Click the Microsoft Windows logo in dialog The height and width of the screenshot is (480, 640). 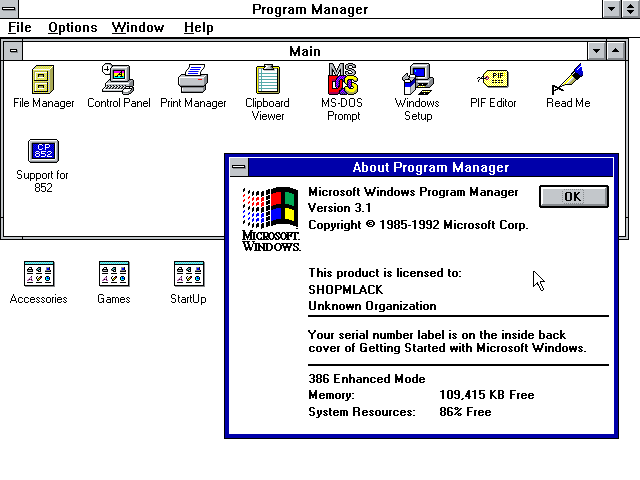click(271, 219)
